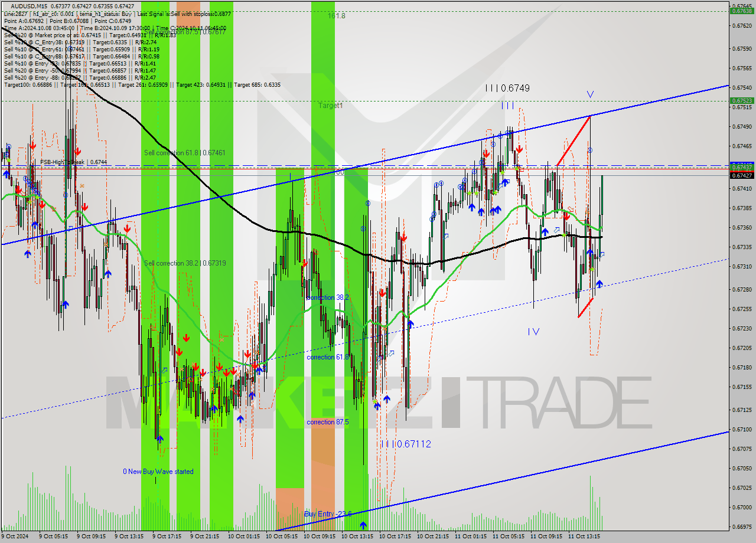Click the current price tag 0.67427
Viewport: 756px width, 543px height.
tap(741, 175)
